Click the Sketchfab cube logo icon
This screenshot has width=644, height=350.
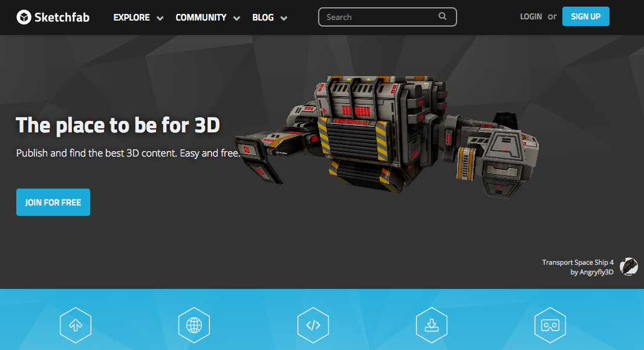point(24,18)
